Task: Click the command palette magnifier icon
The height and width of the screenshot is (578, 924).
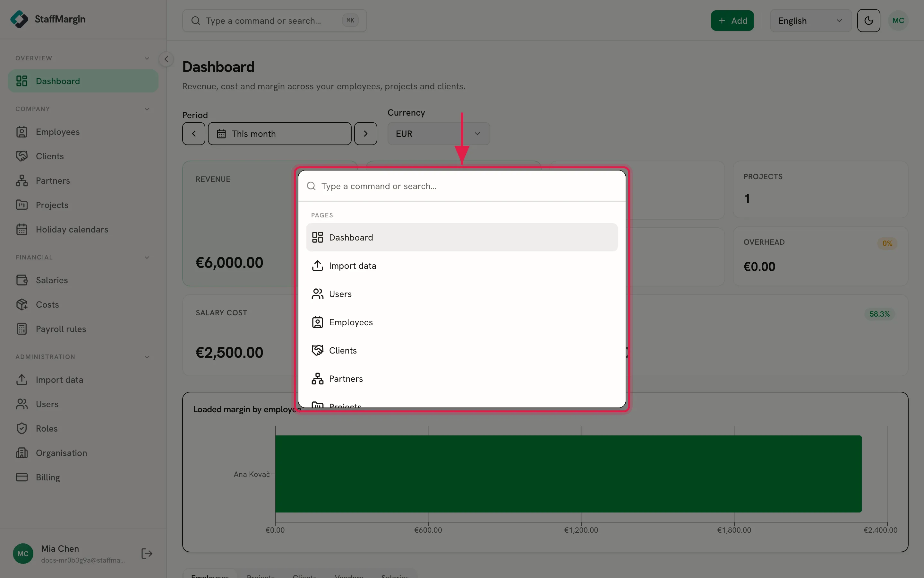Action: tap(312, 186)
